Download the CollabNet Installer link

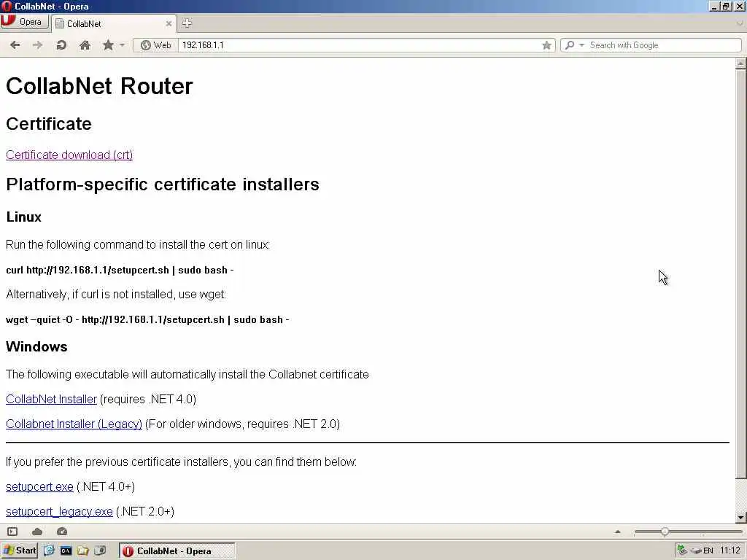tap(52, 399)
